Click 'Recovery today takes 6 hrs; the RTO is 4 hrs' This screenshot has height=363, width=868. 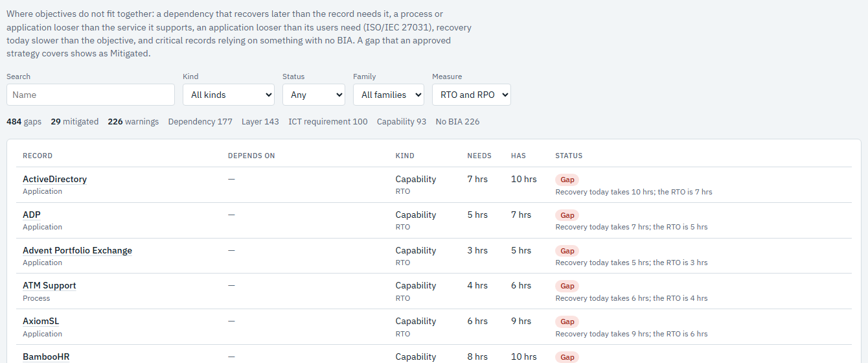point(632,298)
